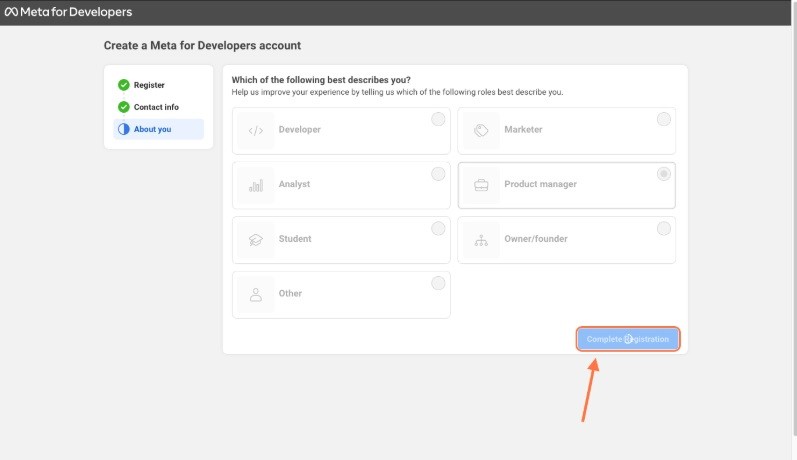Click the Meta for Developers logo
797x460 pixels.
coord(68,12)
